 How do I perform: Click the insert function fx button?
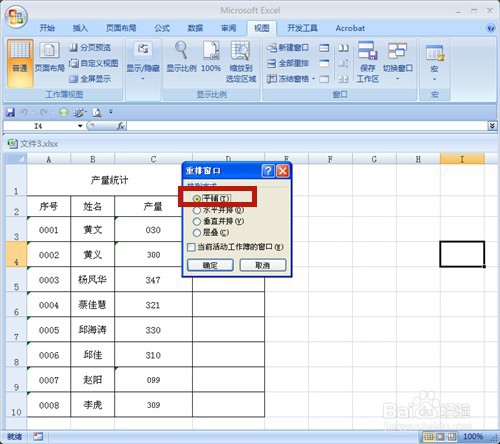[x=121, y=126]
